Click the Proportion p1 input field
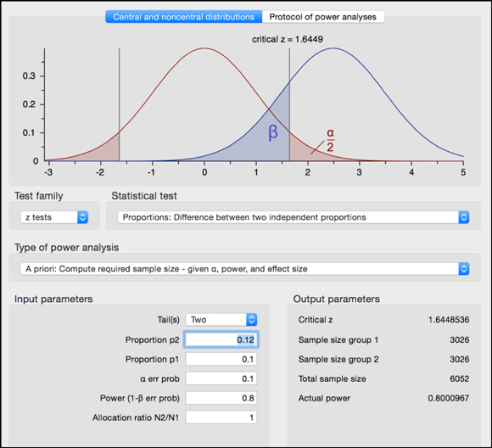The height and width of the screenshot is (448, 492). (221, 359)
